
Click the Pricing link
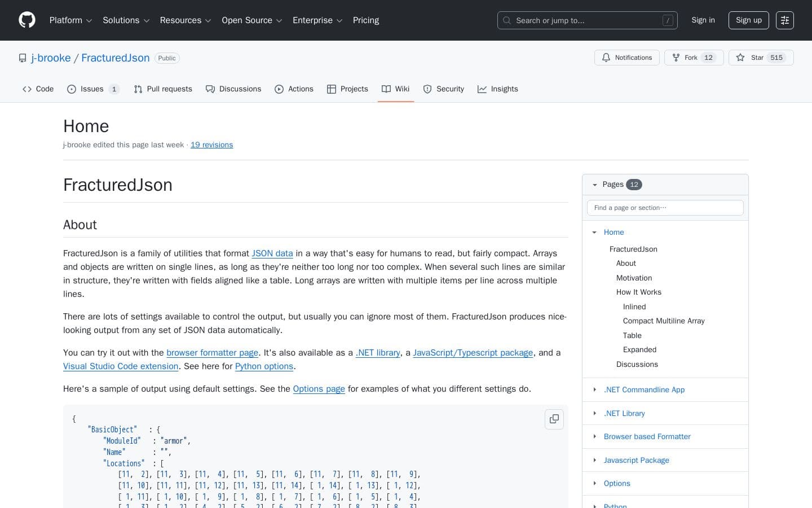click(366, 20)
